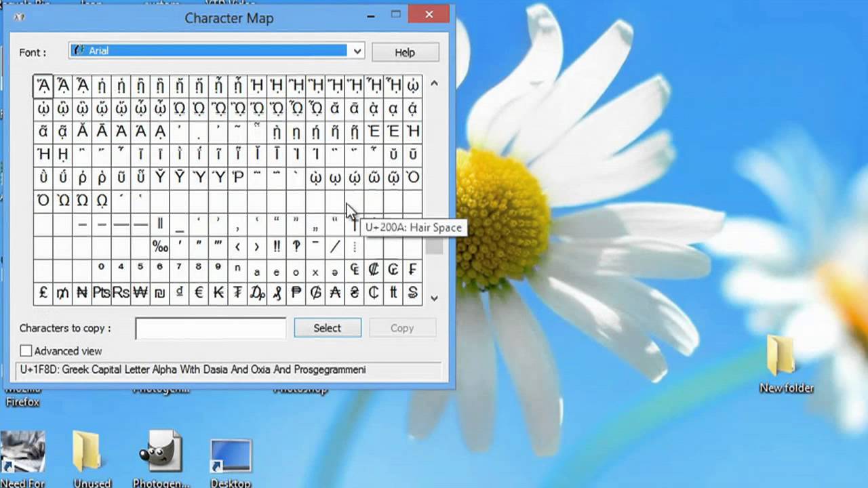The height and width of the screenshot is (488, 868).
Task: Enable the Advanced view checkbox
Action: (26, 351)
